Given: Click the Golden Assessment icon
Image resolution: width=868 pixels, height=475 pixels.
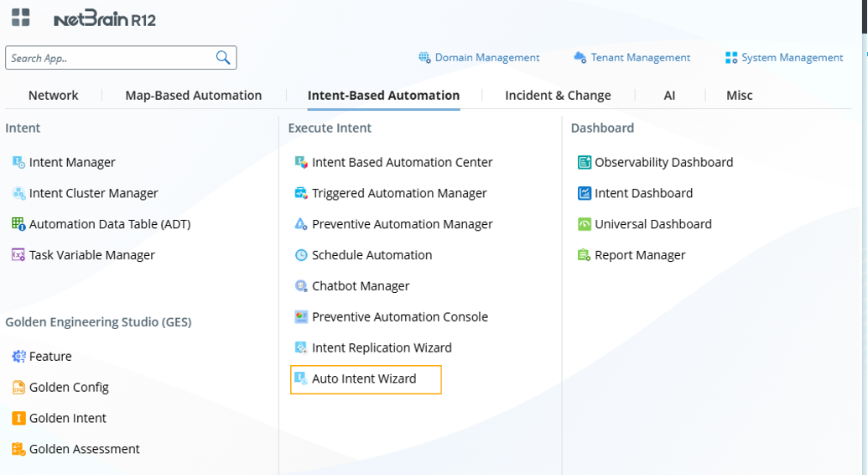Looking at the screenshot, I should click(x=18, y=449).
